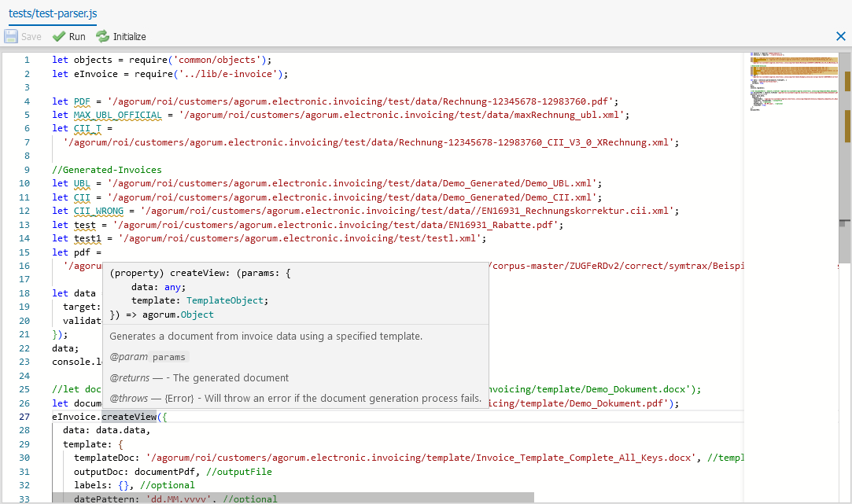The image size is (852, 504).
Task: Click line number 9 in the gutter
Action: [28, 170]
